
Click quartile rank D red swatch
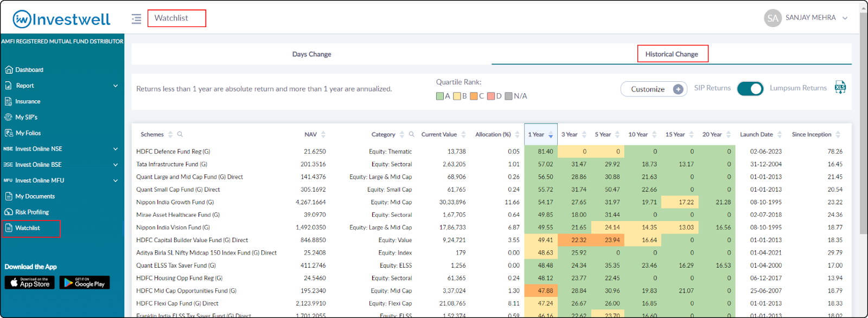[491, 96]
